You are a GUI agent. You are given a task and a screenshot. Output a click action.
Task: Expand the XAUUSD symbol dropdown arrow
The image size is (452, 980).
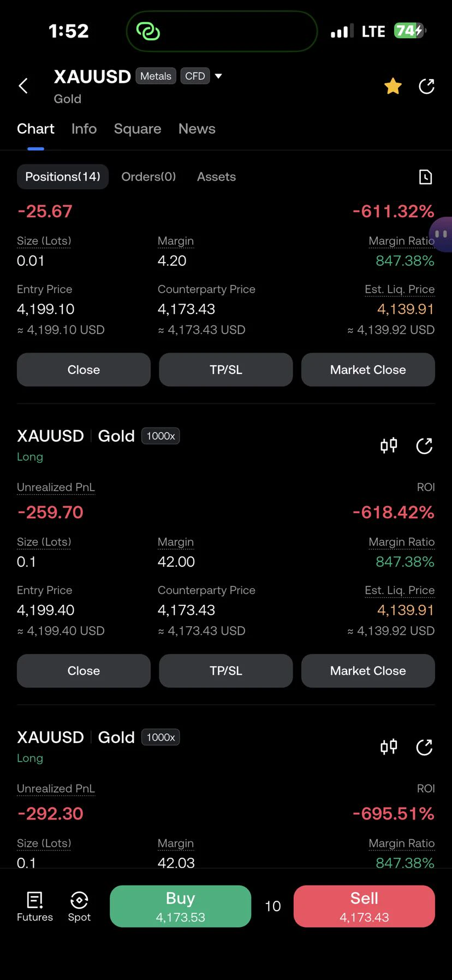point(218,76)
